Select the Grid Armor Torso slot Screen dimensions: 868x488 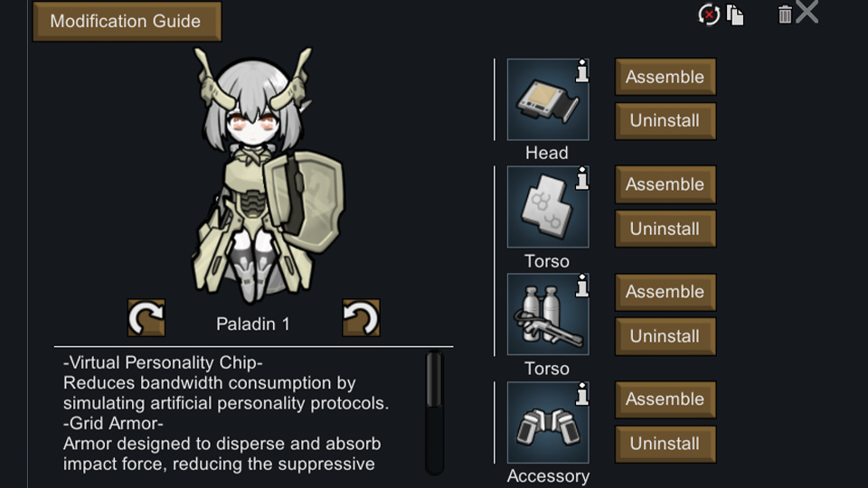click(548, 206)
